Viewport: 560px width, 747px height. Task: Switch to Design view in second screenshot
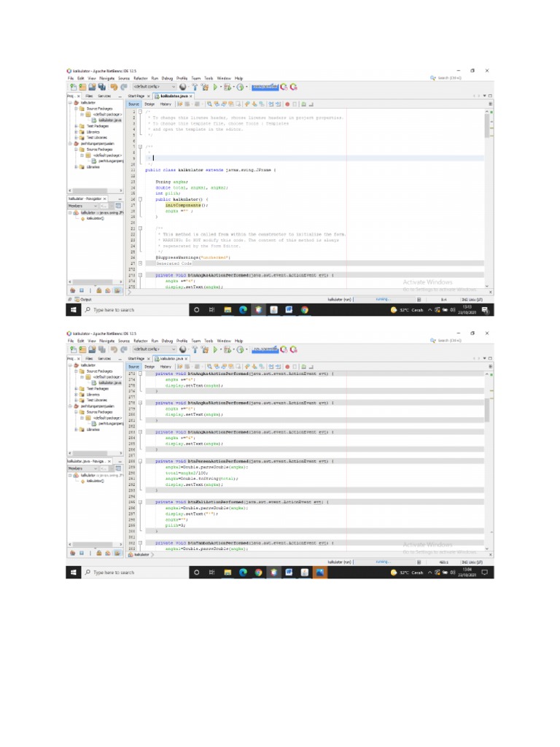click(149, 366)
